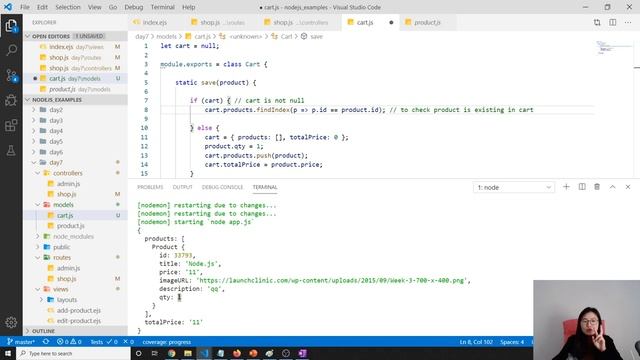
Task: Open the Extensions view
Action: pos(11,125)
